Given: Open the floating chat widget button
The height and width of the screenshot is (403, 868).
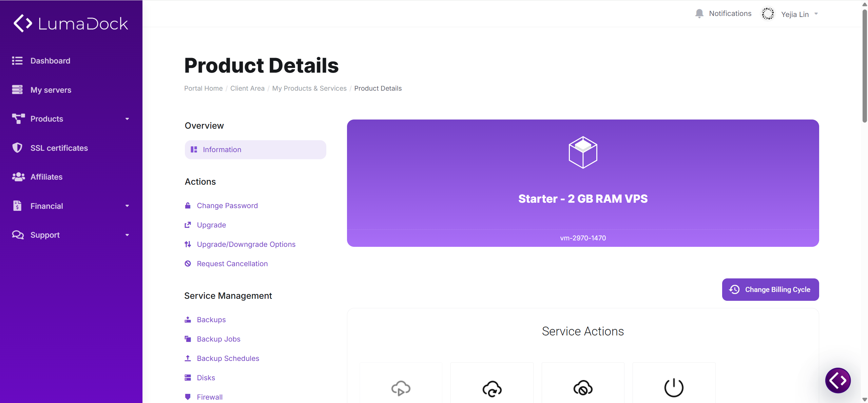Looking at the screenshot, I should (838, 380).
